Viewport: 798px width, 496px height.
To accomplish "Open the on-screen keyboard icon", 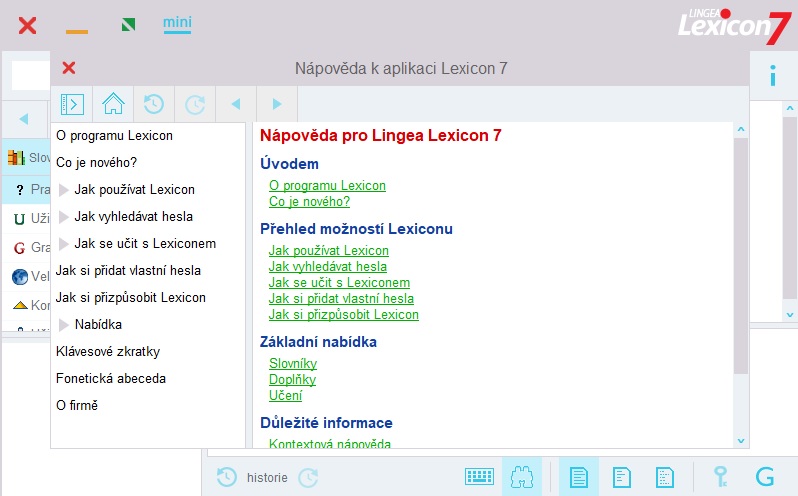I will (479, 477).
